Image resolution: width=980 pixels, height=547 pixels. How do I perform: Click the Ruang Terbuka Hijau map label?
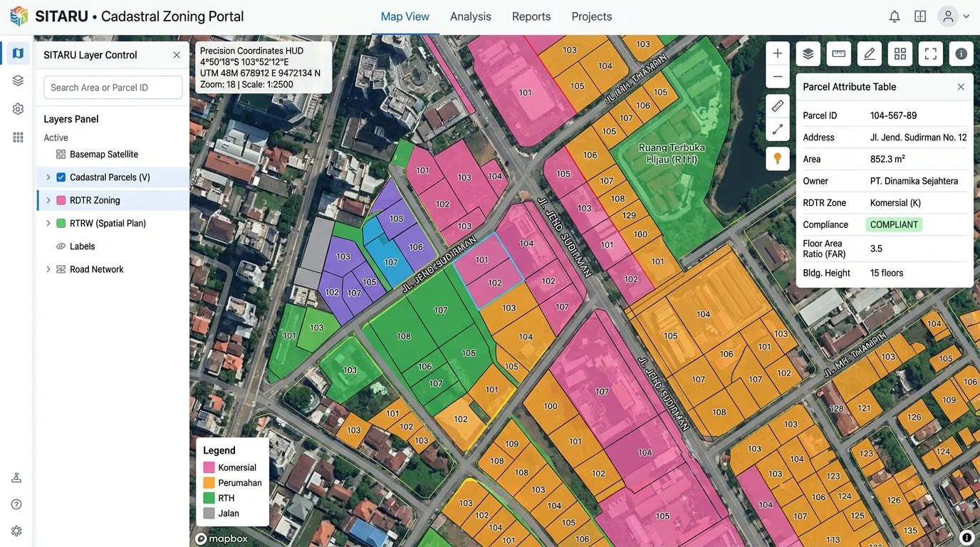(x=672, y=153)
